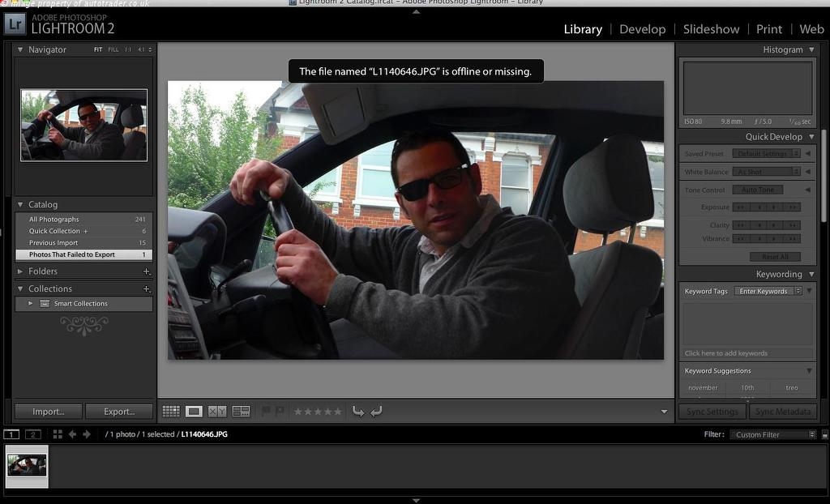Click the Import button
Image resolution: width=830 pixels, height=504 pixels.
(x=48, y=412)
